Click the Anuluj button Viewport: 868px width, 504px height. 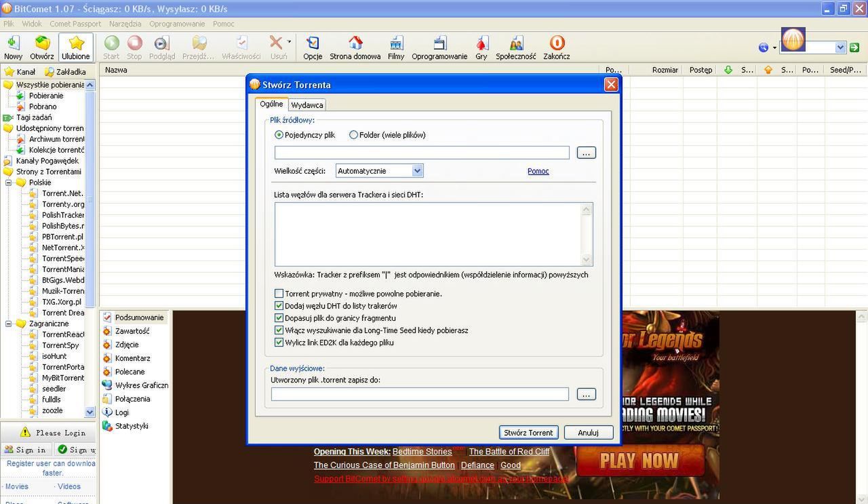(588, 432)
